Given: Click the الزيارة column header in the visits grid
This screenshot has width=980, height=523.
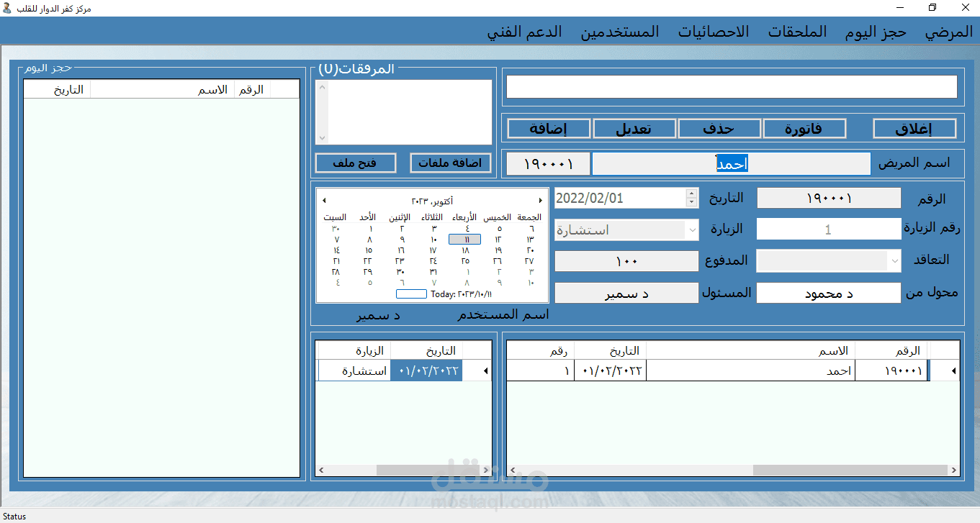Looking at the screenshot, I should point(354,351).
